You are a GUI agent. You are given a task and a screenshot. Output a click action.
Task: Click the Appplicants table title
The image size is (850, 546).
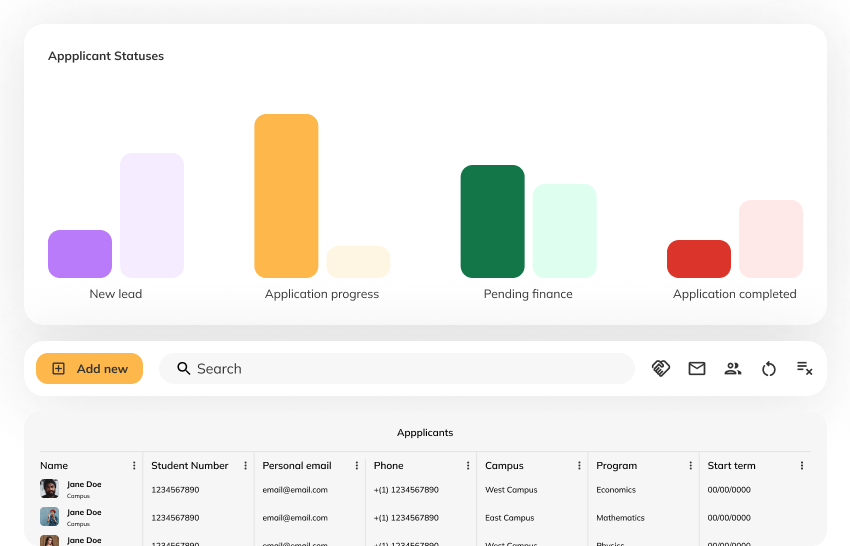[x=425, y=433]
